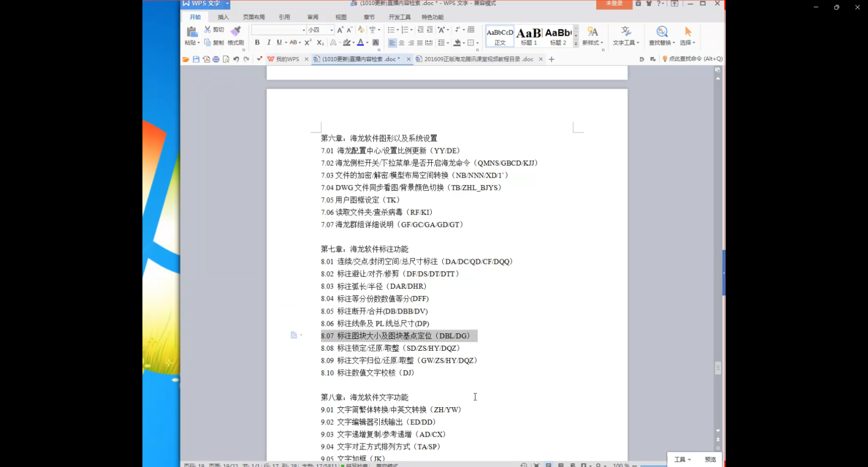Screen dimensions: 868x467
Task: Click the superscript X² icon
Action: pyautogui.click(x=308, y=42)
